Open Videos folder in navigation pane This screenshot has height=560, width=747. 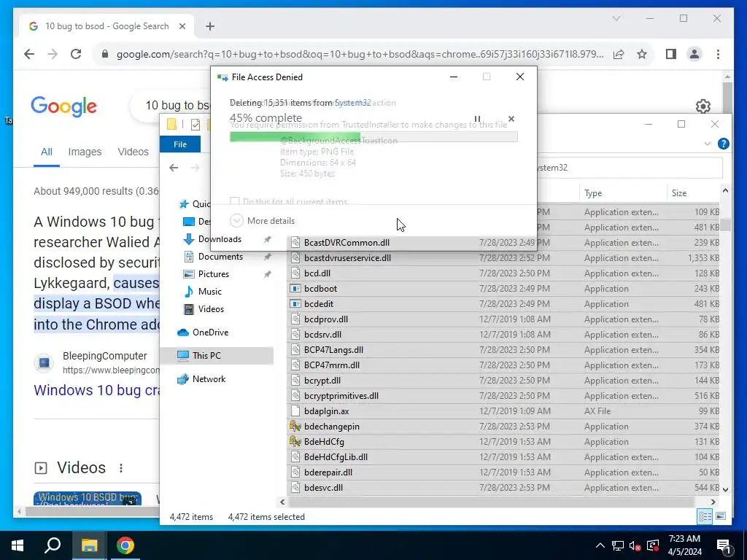tap(211, 309)
